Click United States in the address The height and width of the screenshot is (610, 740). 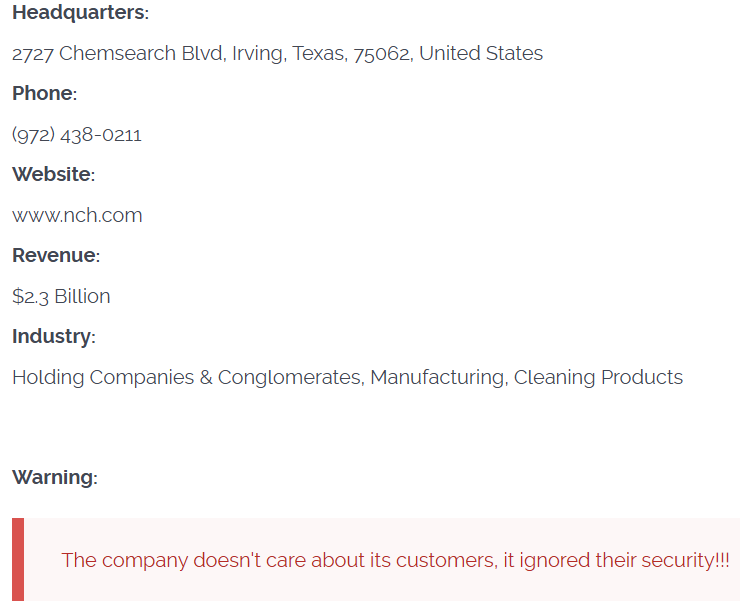481,54
